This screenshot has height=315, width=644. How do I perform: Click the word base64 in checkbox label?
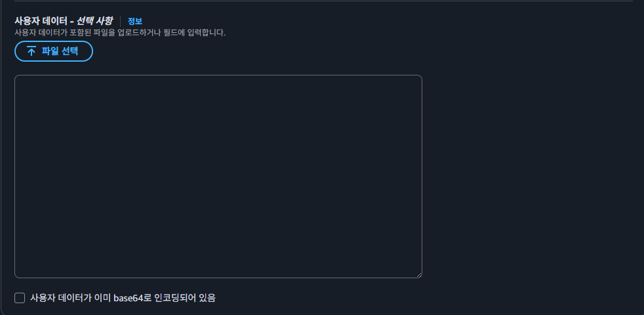pos(132,298)
